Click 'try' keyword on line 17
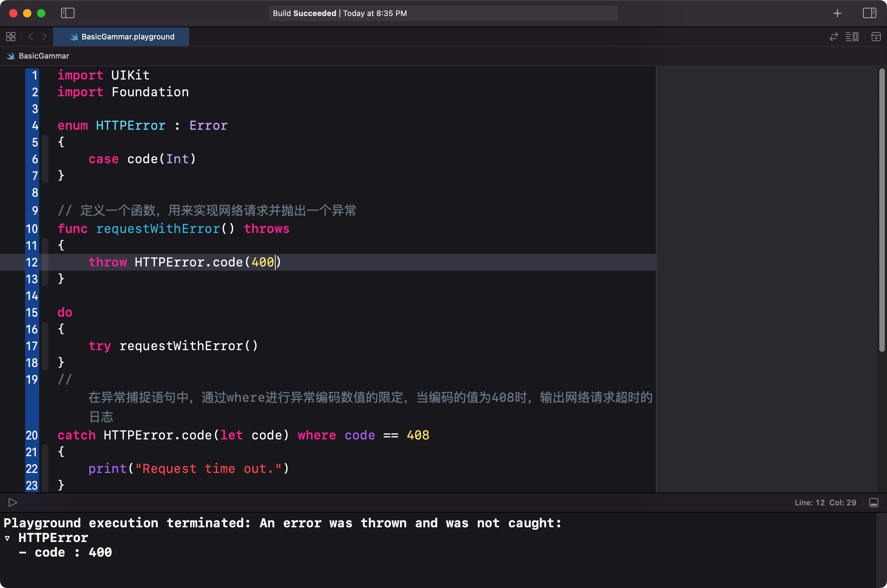This screenshot has height=588, width=887. click(x=100, y=346)
